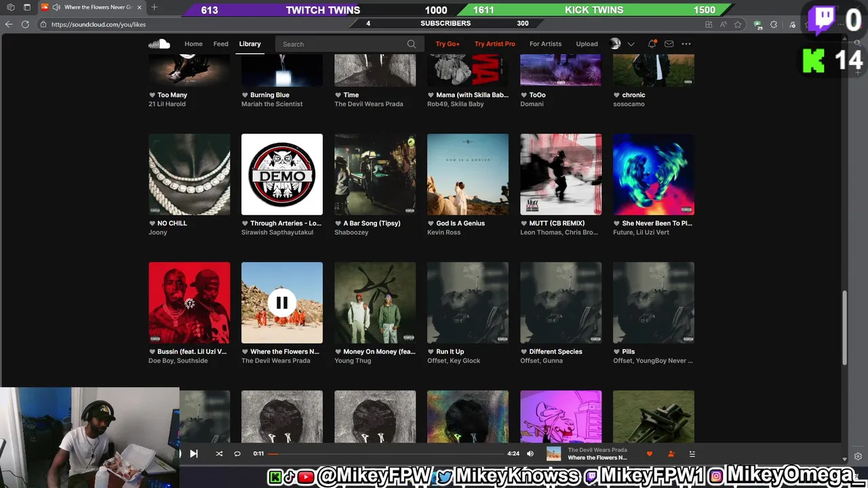Image resolution: width=868 pixels, height=488 pixels.
Task: Click the player bar track artwork thumbnail
Action: (554, 453)
